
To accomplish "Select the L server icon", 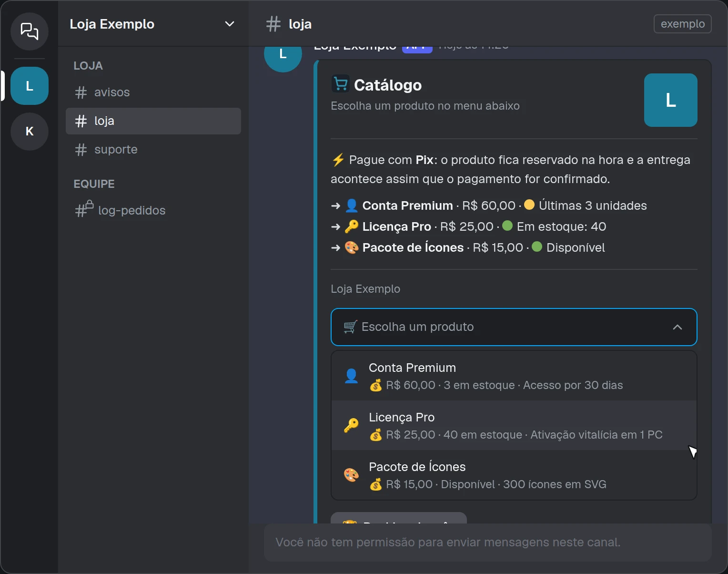I will pos(30,86).
